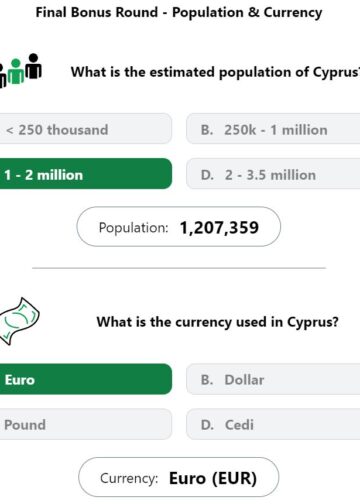The image size is (360, 504).
Task: Click the 'Euro (EUR)' bold text
Action: click(x=213, y=478)
